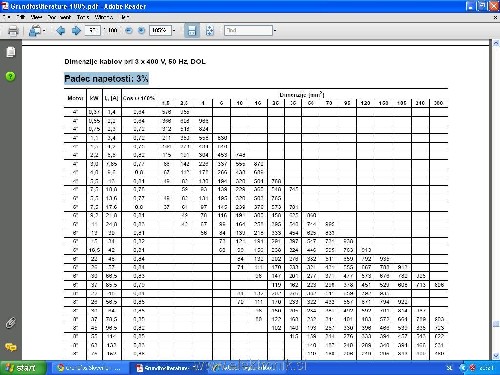This screenshot has width=500, height=375.
Task: Click the zoom in plus button
Action: [141, 31]
